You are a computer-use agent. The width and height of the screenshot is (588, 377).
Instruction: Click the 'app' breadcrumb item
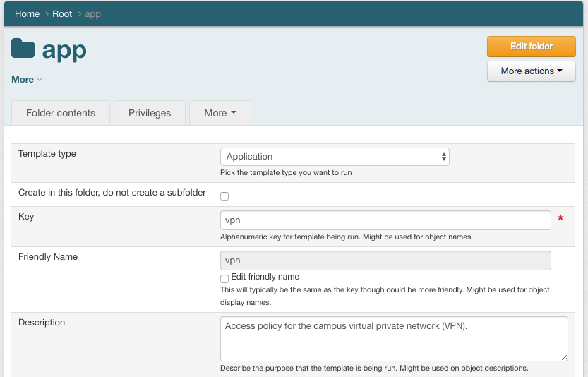click(x=92, y=14)
